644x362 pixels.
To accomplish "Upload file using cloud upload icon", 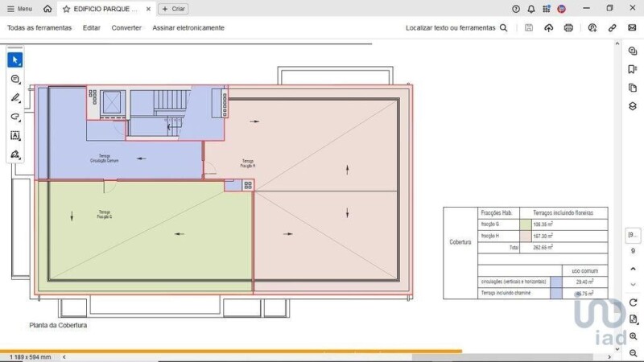I will point(549,27).
